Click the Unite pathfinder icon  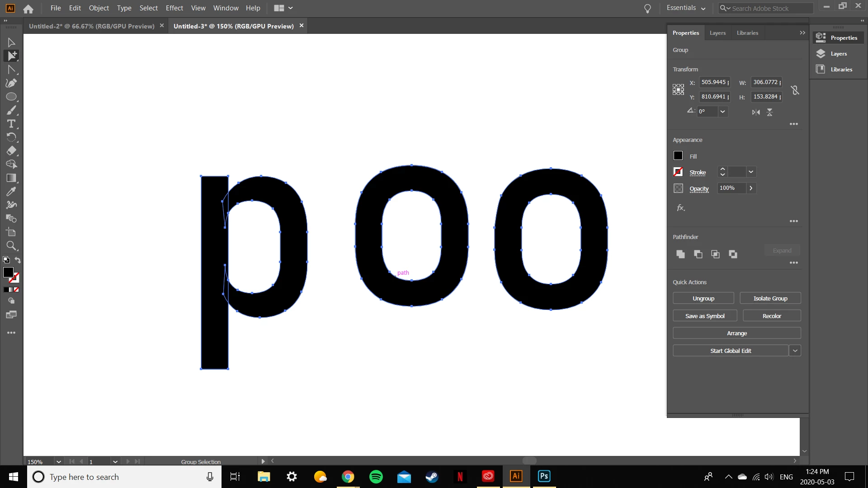pos(680,254)
